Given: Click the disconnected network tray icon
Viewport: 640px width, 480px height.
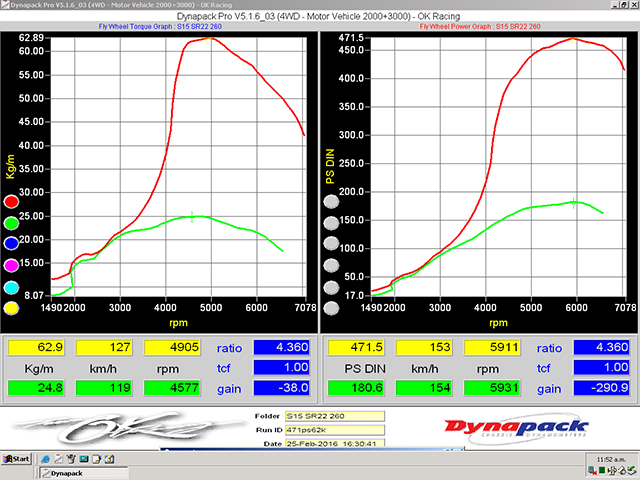Looking at the screenshot, I should click(592, 471).
